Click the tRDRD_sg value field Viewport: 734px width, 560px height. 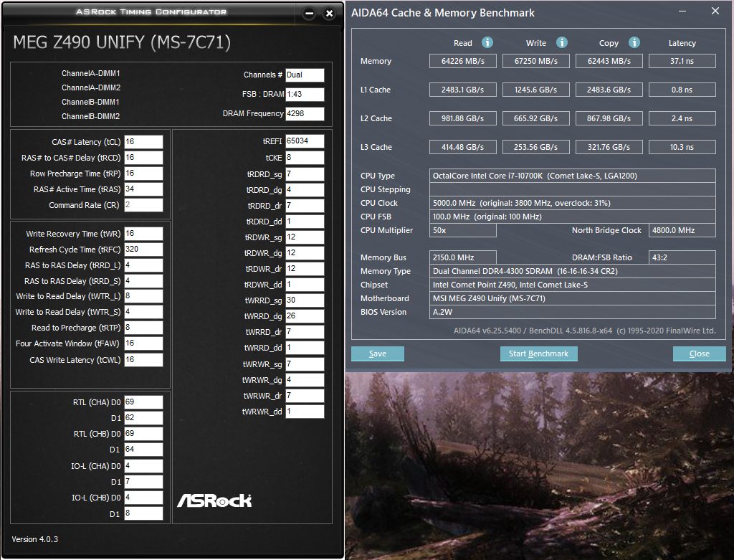(x=305, y=174)
